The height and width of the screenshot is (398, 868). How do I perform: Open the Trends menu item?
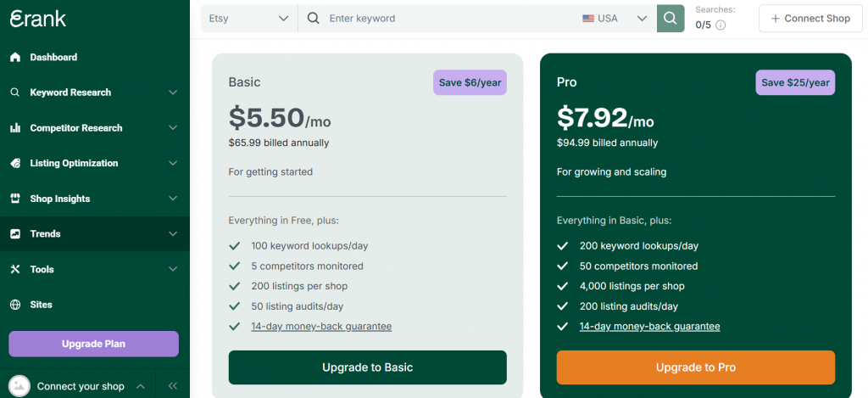pos(46,234)
